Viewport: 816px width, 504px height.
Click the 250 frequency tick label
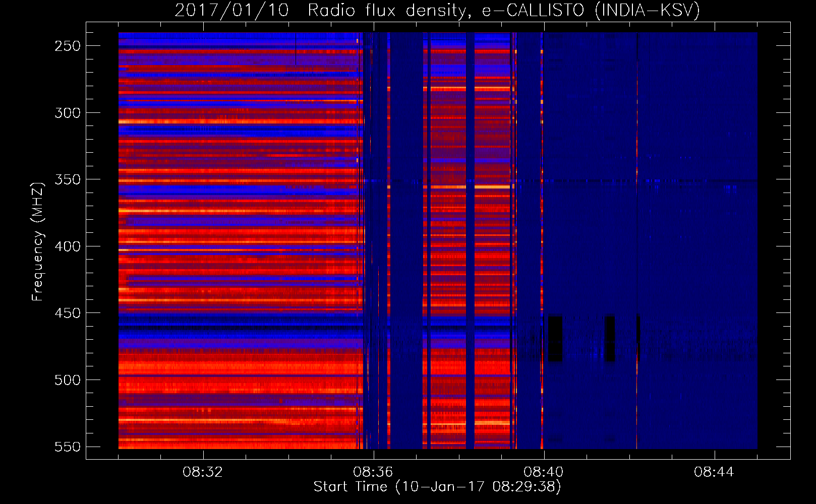point(68,46)
